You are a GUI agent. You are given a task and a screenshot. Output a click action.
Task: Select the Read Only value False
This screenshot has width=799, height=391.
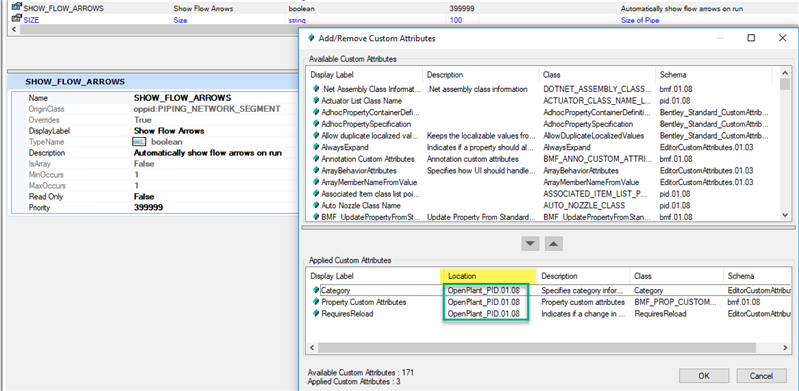pos(144,197)
